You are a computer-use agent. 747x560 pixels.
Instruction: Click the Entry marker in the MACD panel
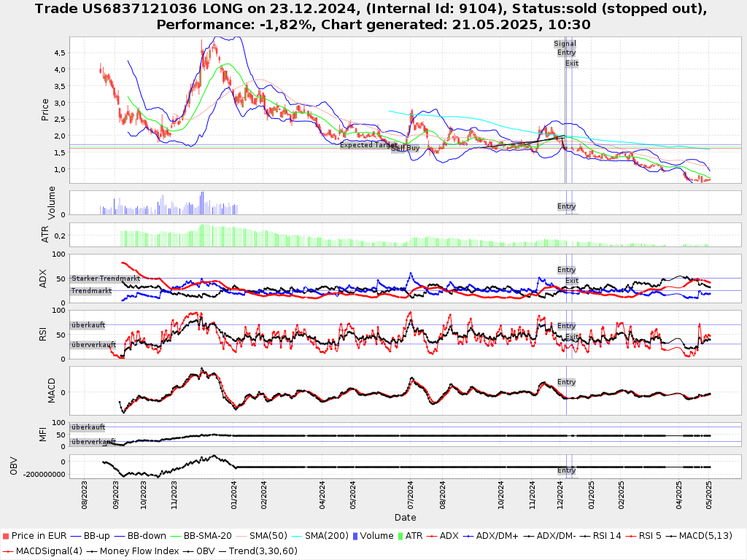pyautogui.click(x=567, y=382)
